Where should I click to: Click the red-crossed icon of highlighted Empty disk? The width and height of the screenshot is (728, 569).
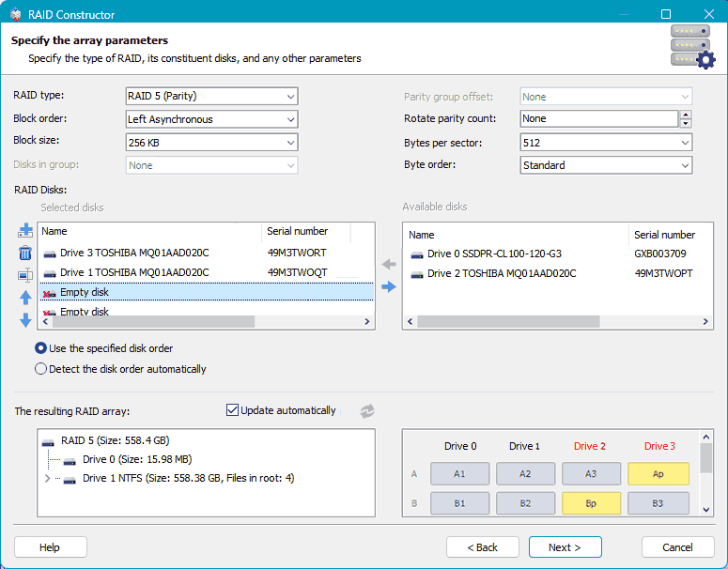[x=49, y=293]
